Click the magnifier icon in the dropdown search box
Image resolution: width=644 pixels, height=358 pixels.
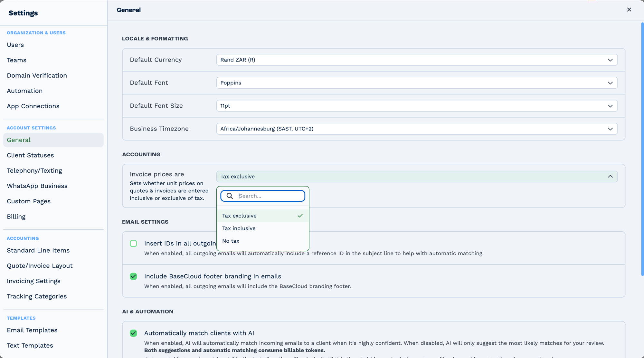point(230,196)
